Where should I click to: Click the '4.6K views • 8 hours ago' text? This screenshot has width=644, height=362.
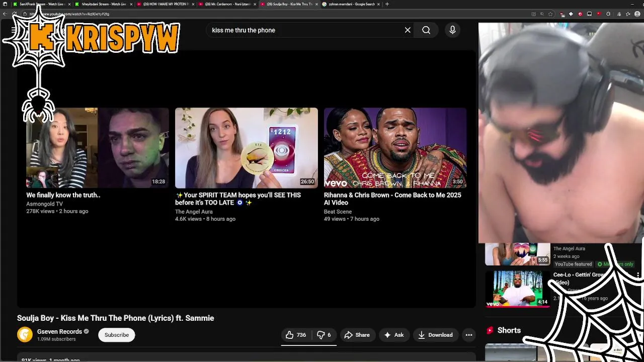[205, 219]
